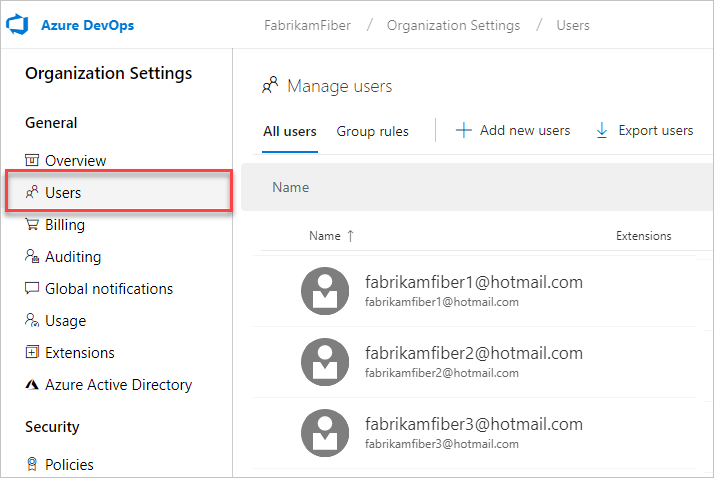Click the Policies badge icon

[32, 464]
